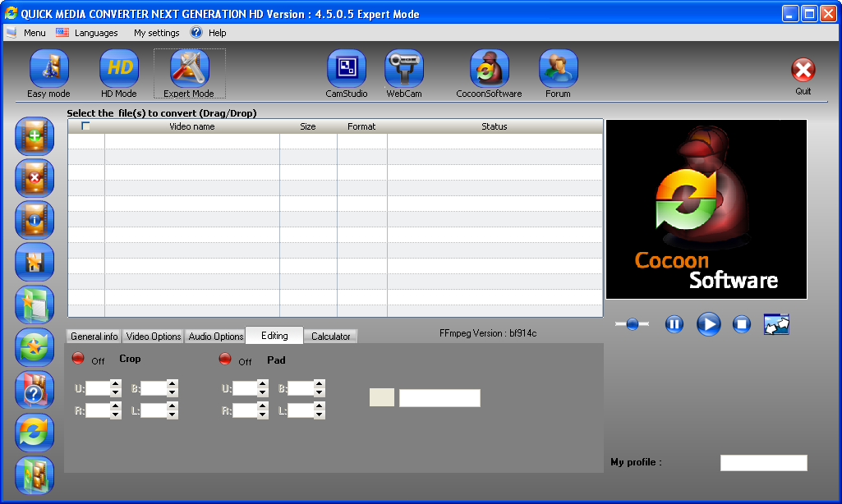The width and height of the screenshot is (842, 504).
Task: Pick pad color from beige swatch
Action: pos(382,398)
